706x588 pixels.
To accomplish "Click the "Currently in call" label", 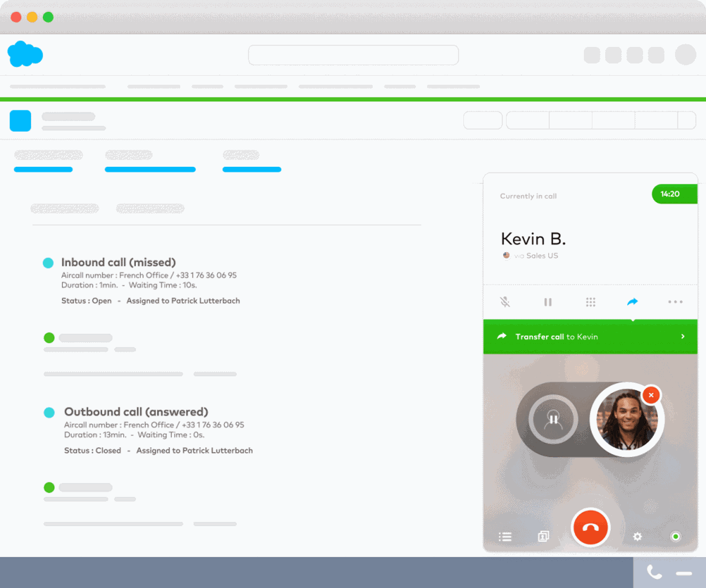I will 528,196.
